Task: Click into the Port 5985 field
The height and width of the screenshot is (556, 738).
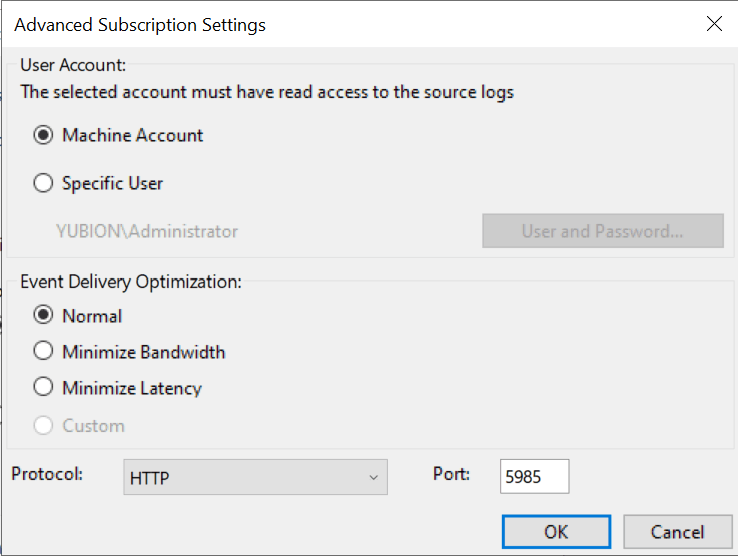Action: [x=535, y=476]
